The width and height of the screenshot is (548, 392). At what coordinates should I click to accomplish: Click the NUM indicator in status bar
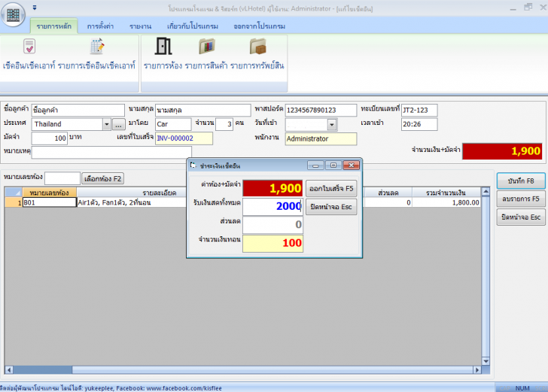pyautogui.click(x=522, y=388)
